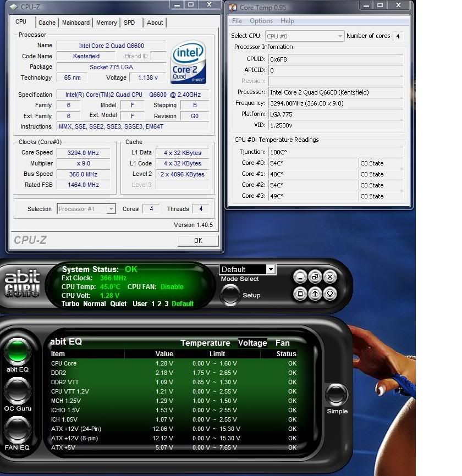The image size is (462, 476).
Task: Select the CPU tab in CPU-Z
Action: coord(21,21)
